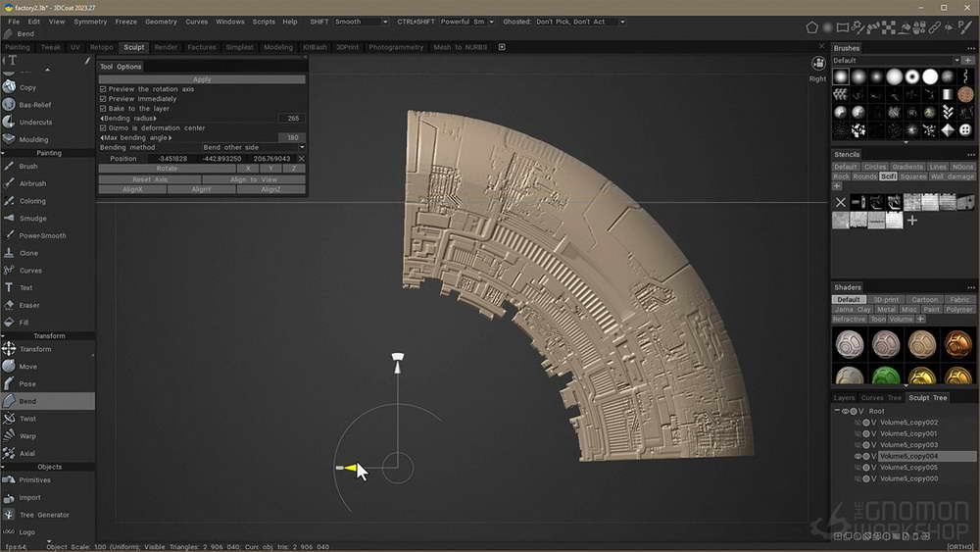Screen dimensions: 980x552
Task: Click the checkerboard icon in top toolbar
Action: [888, 26]
